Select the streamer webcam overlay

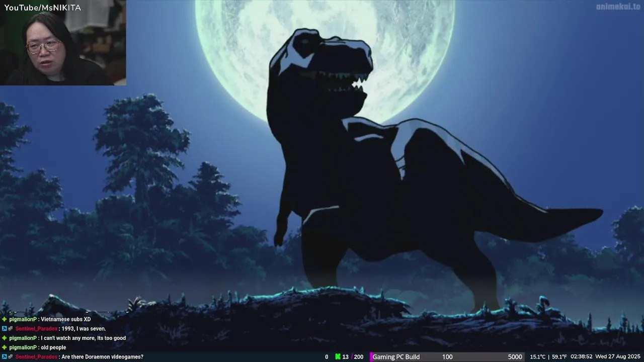click(63, 43)
